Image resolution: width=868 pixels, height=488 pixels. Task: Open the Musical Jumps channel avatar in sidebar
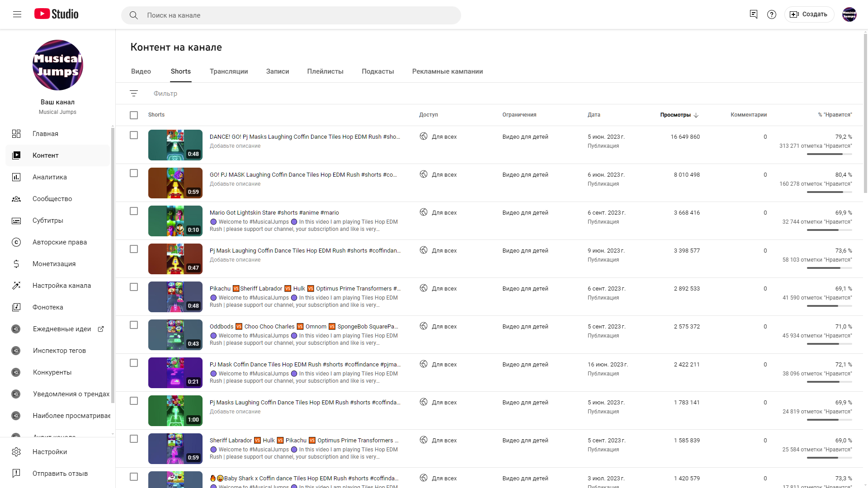tap(58, 65)
